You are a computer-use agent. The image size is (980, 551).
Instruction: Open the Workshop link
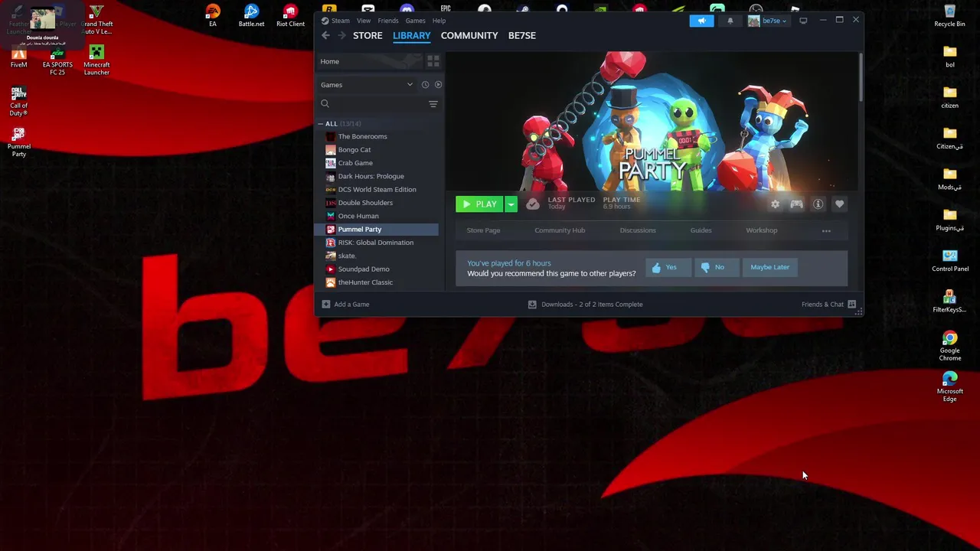pyautogui.click(x=761, y=230)
